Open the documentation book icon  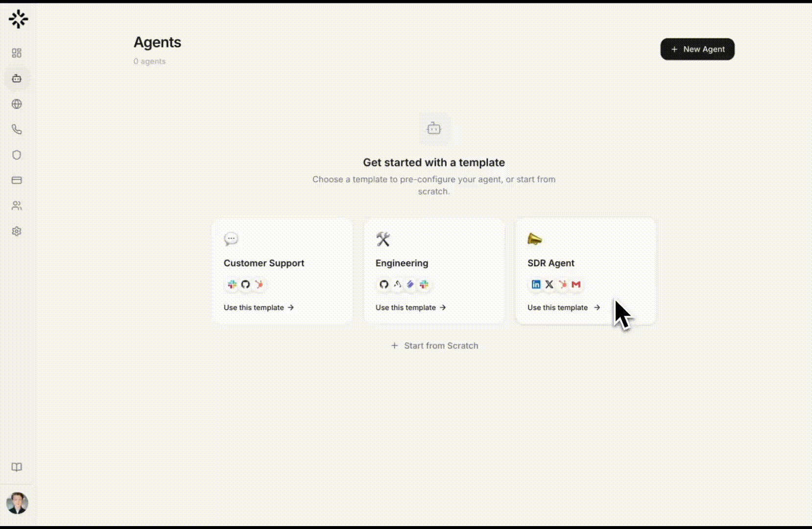coord(17,467)
